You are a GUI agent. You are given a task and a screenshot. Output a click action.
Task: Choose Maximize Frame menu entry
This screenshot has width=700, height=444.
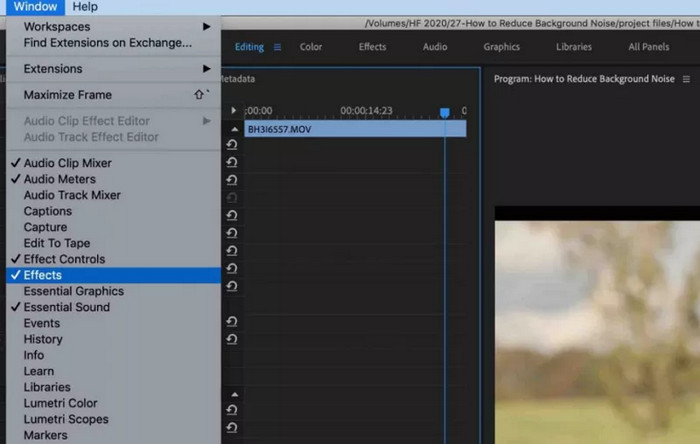68,95
